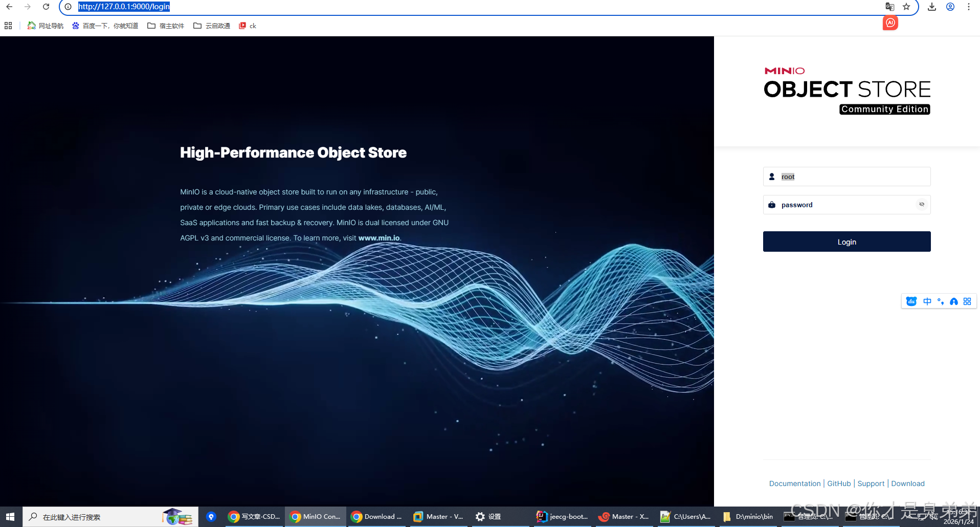Screen dimensions: 980x527
Task: Open the MinIO Console taskbar window
Action: pyautogui.click(x=316, y=517)
